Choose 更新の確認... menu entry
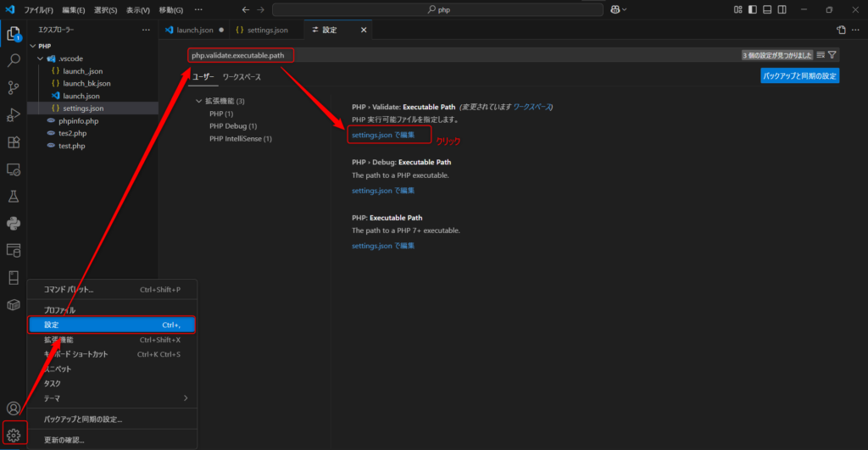The image size is (868, 450). 113,440
